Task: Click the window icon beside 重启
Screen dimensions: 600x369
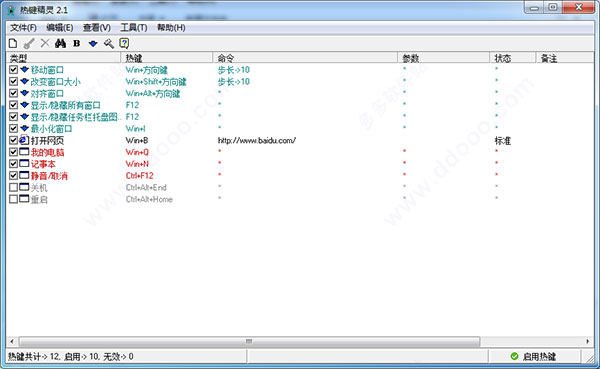Action: [24, 199]
